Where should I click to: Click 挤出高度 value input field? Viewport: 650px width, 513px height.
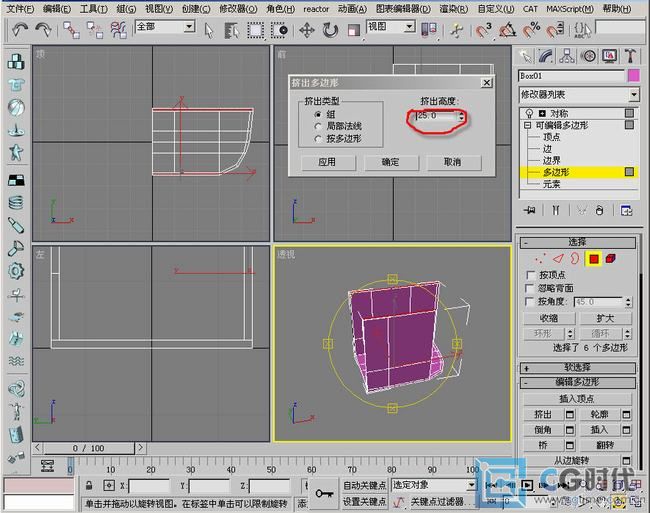click(x=437, y=116)
